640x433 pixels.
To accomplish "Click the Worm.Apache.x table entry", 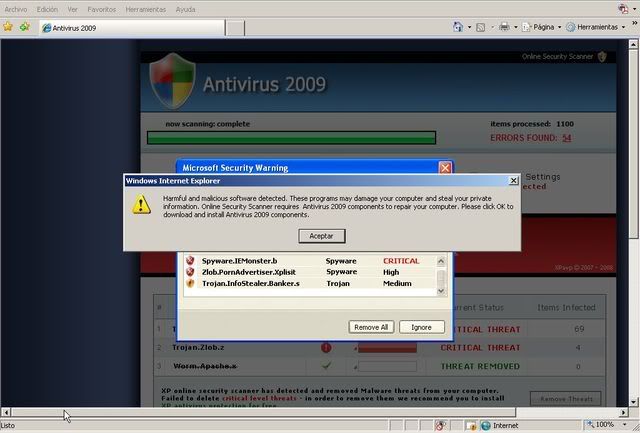I will [205, 366].
